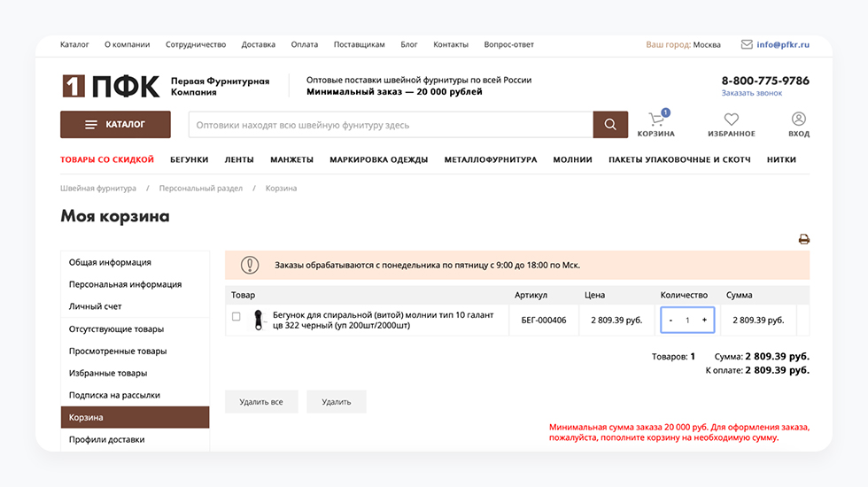The image size is (868, 487).
Task: Open the Манжеты category
Action: 291,159
